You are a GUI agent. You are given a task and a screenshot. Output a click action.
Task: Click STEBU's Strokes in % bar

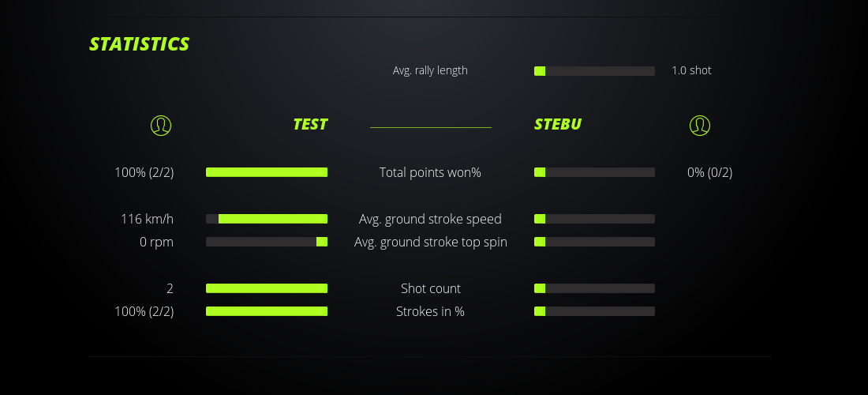[594, 311]
